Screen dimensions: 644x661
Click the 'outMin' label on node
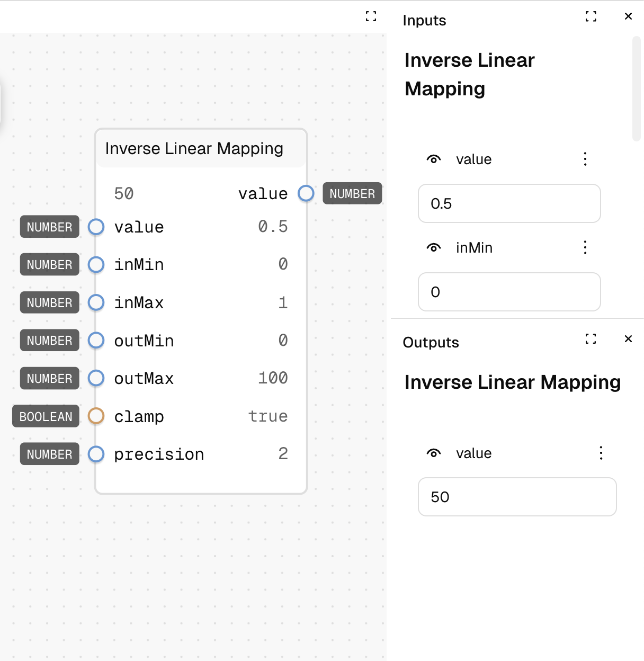coord(144,341)
